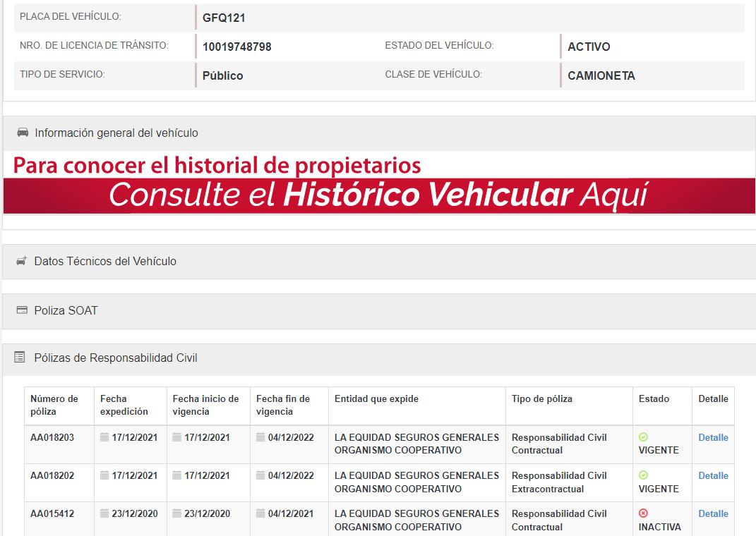This screenshot has height=536, width=756.
Task: Open Detalle link for policy AA018203
Action: (x=713, y=437)
